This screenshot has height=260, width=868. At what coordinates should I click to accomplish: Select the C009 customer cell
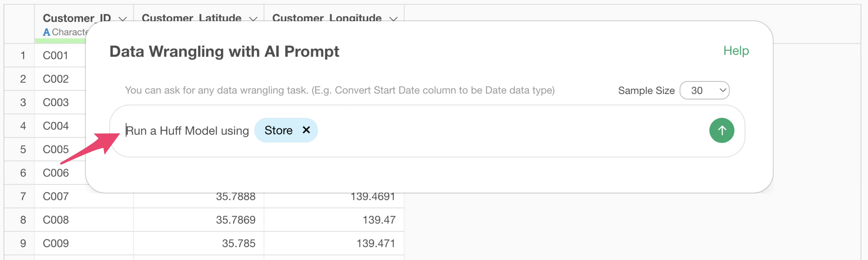[56, 243]
